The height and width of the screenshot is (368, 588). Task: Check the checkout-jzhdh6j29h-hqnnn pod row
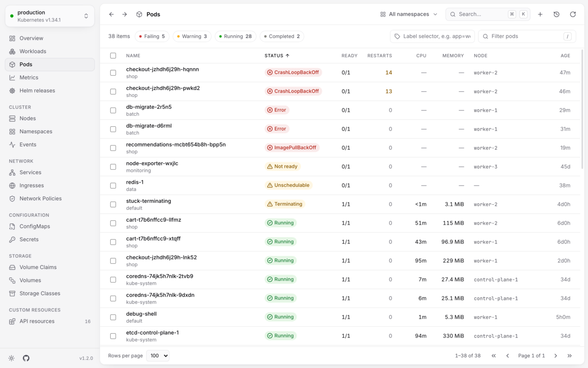pyautogui.click(x=113, y=73)
